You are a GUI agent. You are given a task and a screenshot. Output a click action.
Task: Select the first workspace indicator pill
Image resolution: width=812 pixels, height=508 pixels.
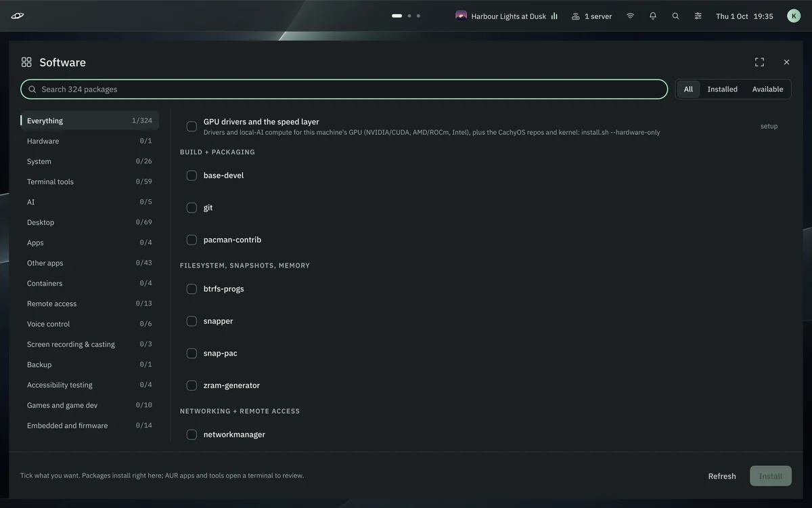click(x=397, y=16)
